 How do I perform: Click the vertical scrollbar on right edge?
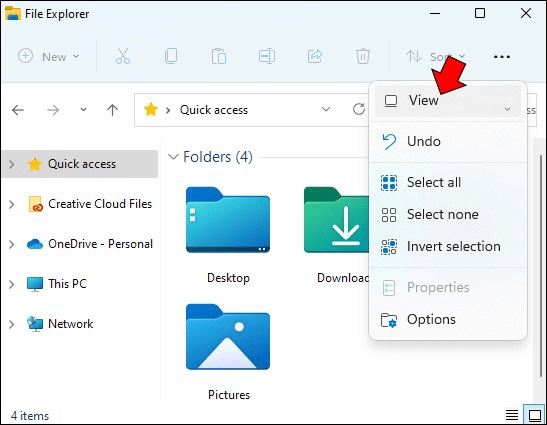point(540,265)
